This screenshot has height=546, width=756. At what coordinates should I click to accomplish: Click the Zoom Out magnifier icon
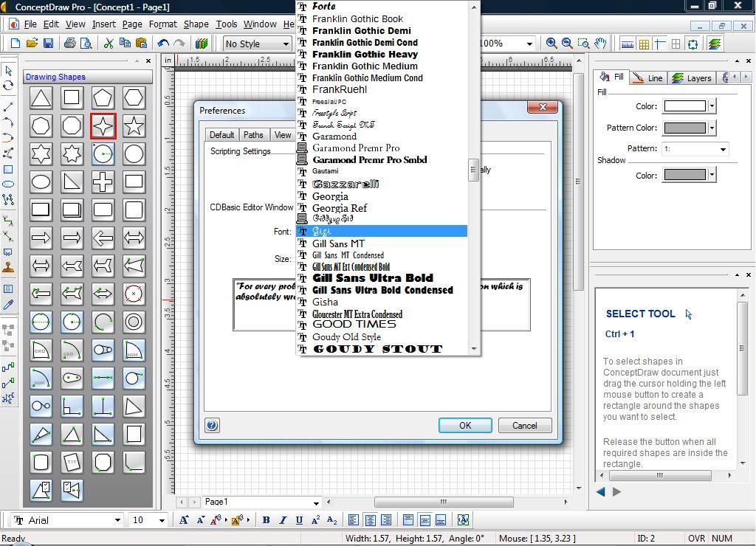[568, 44]
